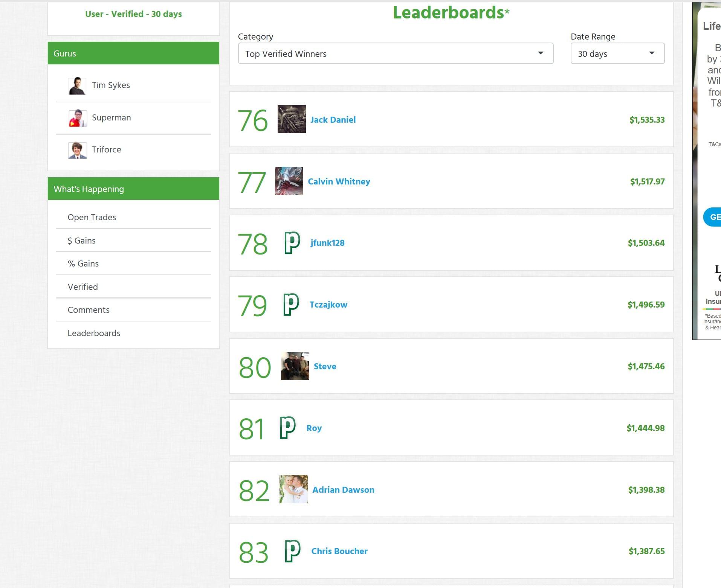Click User - Verified - 30 days heading
This screenshot has height=588, width=721.
pos(133,14)
